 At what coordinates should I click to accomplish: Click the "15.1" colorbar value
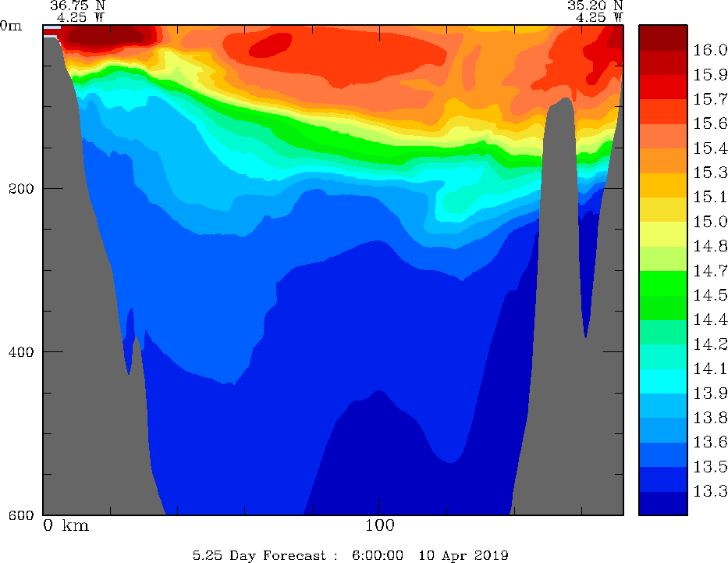pyautogui.click(x=710, y=198)
